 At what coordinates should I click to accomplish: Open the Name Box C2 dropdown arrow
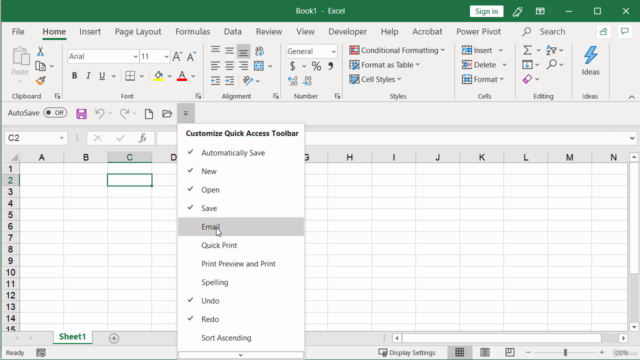(62, 138)
